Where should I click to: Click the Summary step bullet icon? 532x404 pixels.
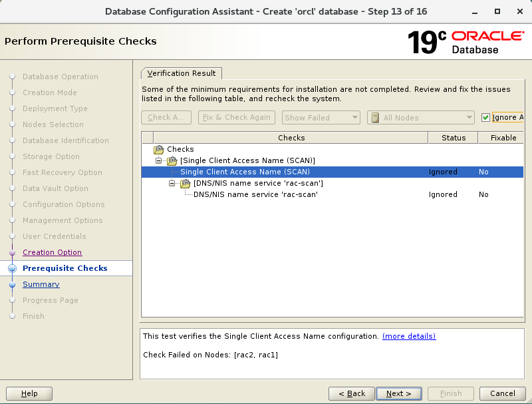12,284
